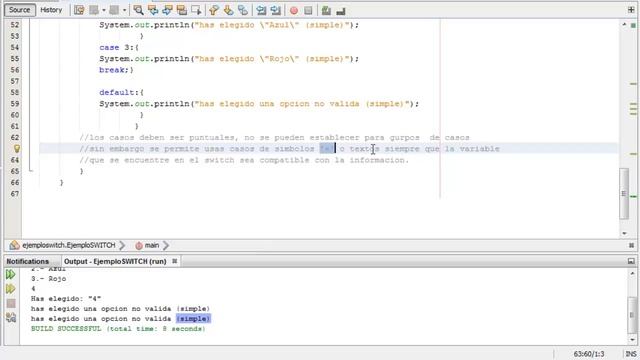Open the Forward history dropdown arrow

click(x=124, y=10)
